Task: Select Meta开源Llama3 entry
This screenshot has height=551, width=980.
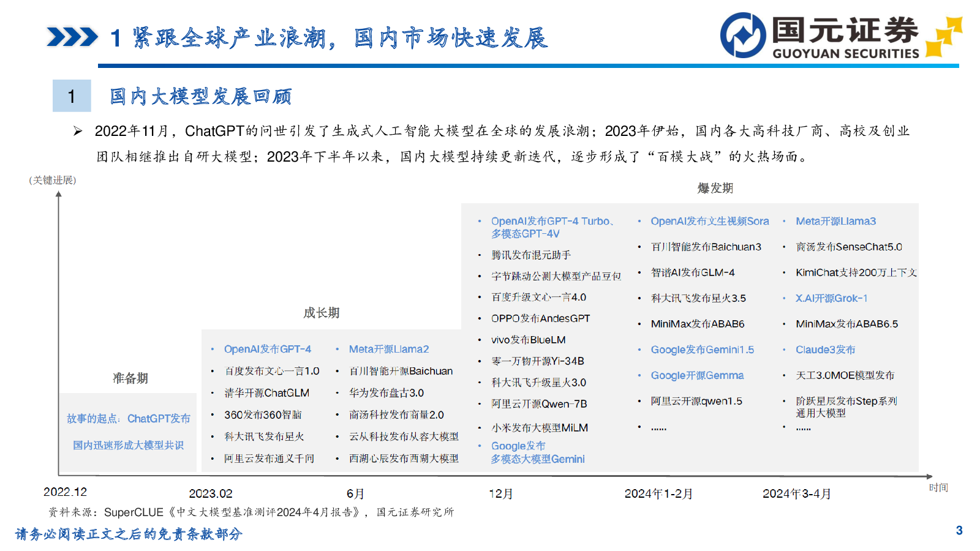Action: point(836,222)
